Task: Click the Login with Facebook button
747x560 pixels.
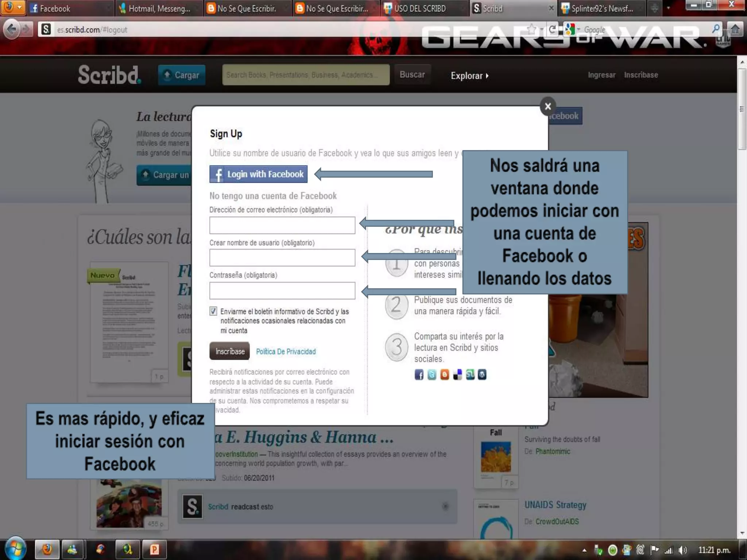Action: pos(258,174)
